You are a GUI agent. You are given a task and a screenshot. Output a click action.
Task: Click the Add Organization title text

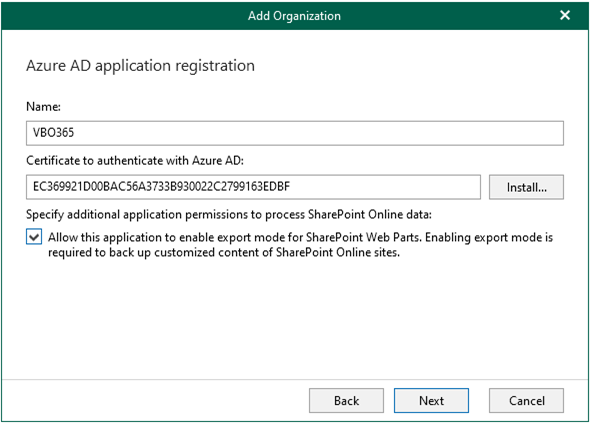[x=294, y=16]
